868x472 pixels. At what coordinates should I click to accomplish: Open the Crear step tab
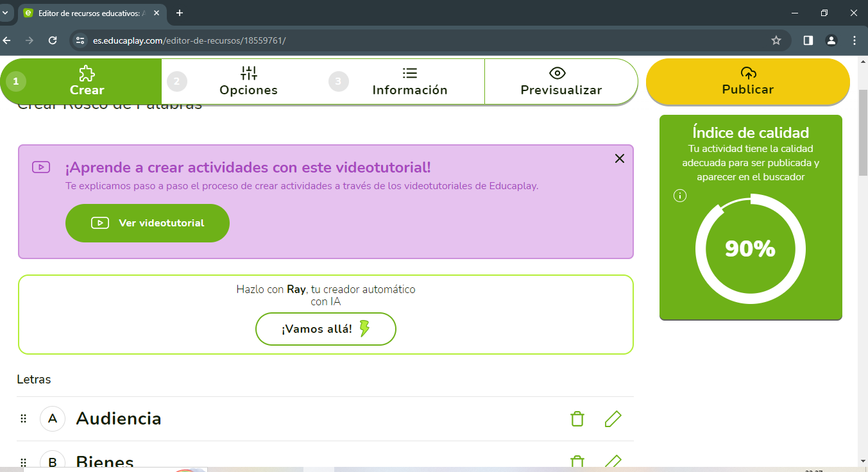(x=81, y=81)
